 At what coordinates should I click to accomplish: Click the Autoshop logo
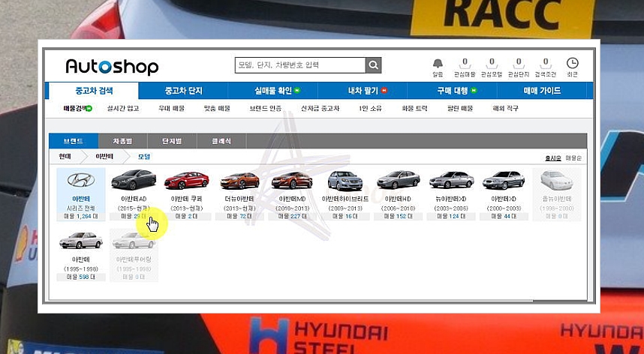(112, 67)
